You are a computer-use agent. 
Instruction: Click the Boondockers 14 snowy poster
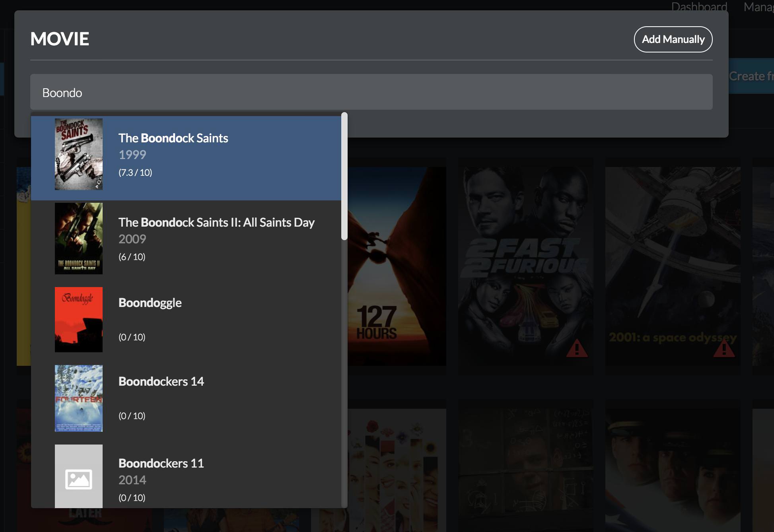(78, 398)
